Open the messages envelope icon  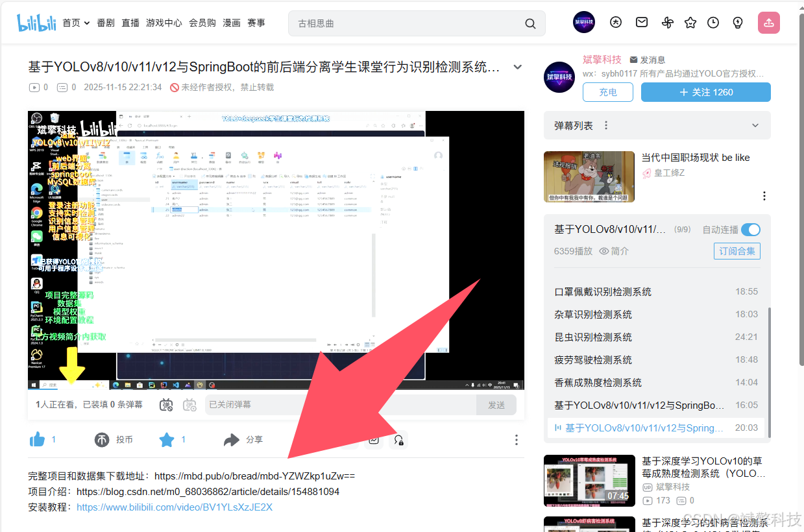[642, 23]
